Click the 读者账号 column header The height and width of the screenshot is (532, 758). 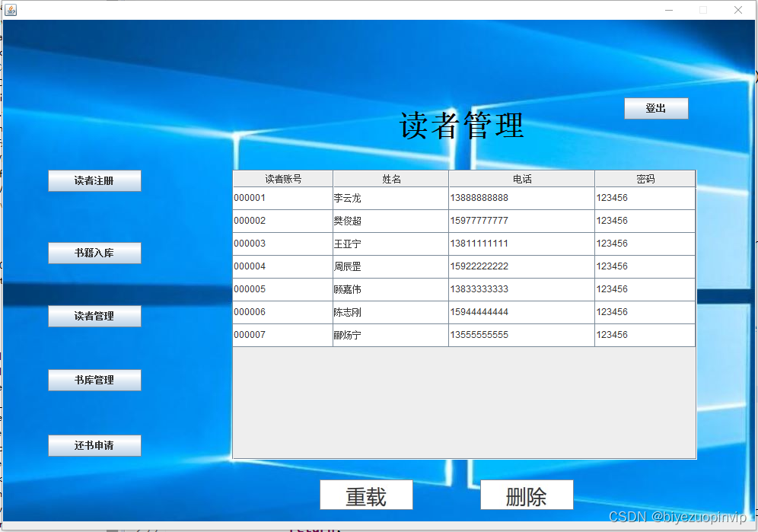[x=282, y=178]
